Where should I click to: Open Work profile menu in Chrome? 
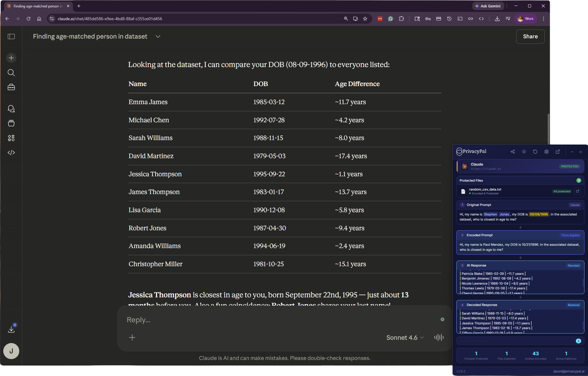(526, 19)
